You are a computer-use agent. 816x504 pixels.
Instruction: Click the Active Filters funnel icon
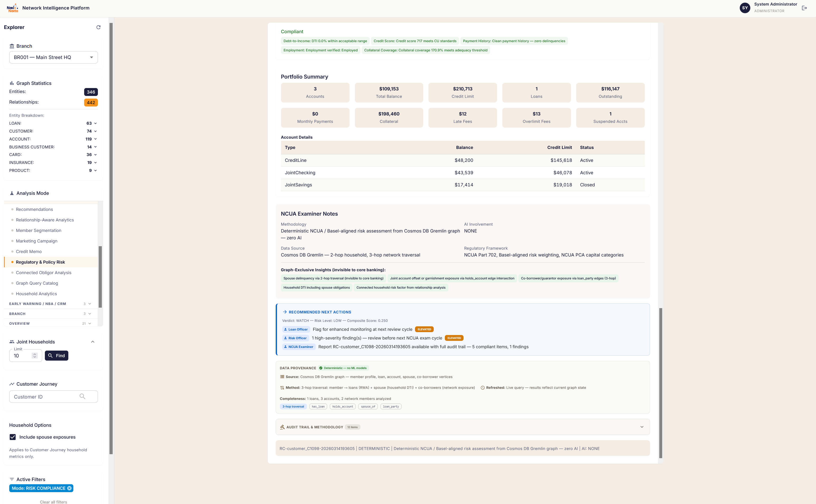[x=12, y=479]
